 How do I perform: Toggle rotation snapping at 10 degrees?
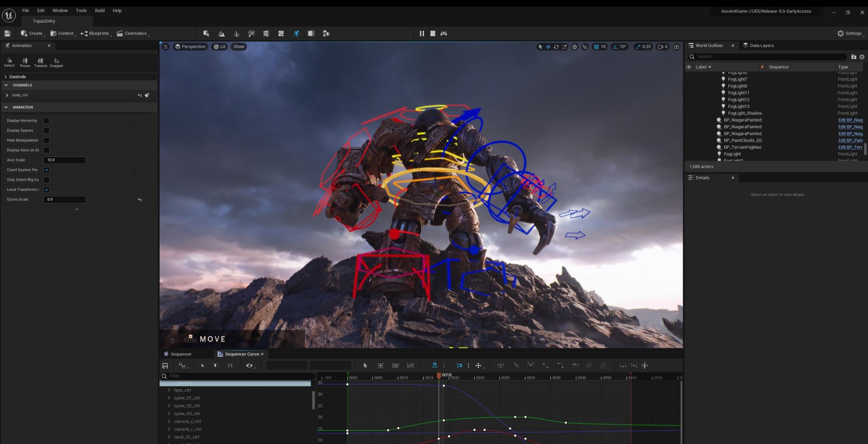(619, 47)
